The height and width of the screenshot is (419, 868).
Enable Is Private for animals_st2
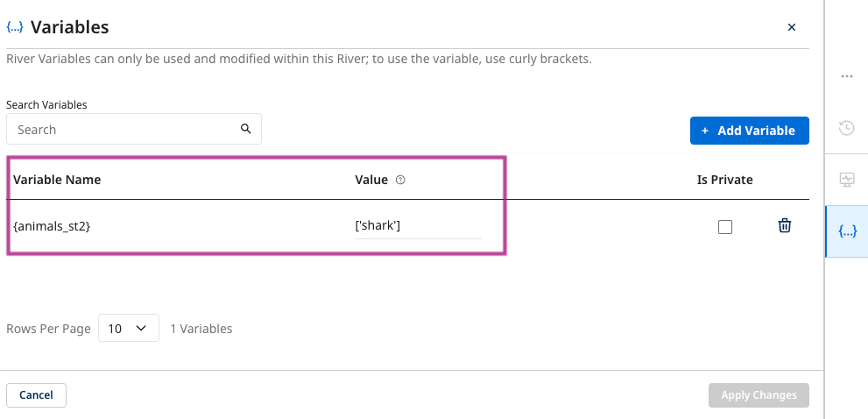coord(724,227)
